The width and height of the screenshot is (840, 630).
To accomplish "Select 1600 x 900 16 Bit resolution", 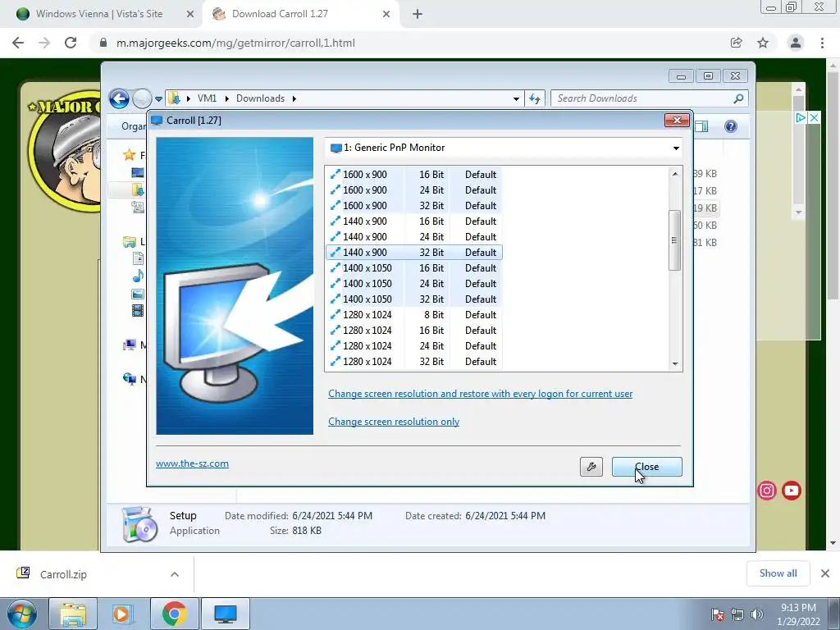I will (x=414, y=175).
